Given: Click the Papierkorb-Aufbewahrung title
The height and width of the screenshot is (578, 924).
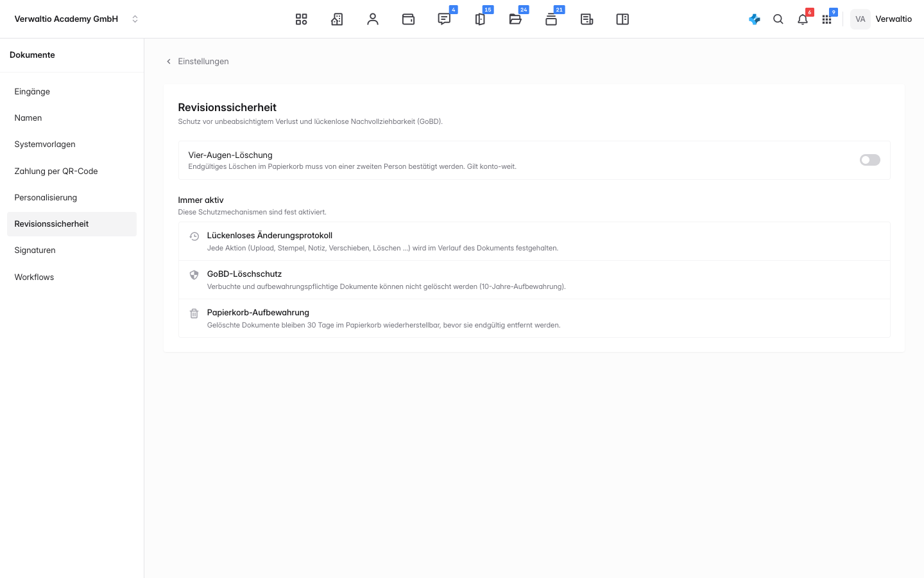Looking at the screenshot, I should 258,313.
